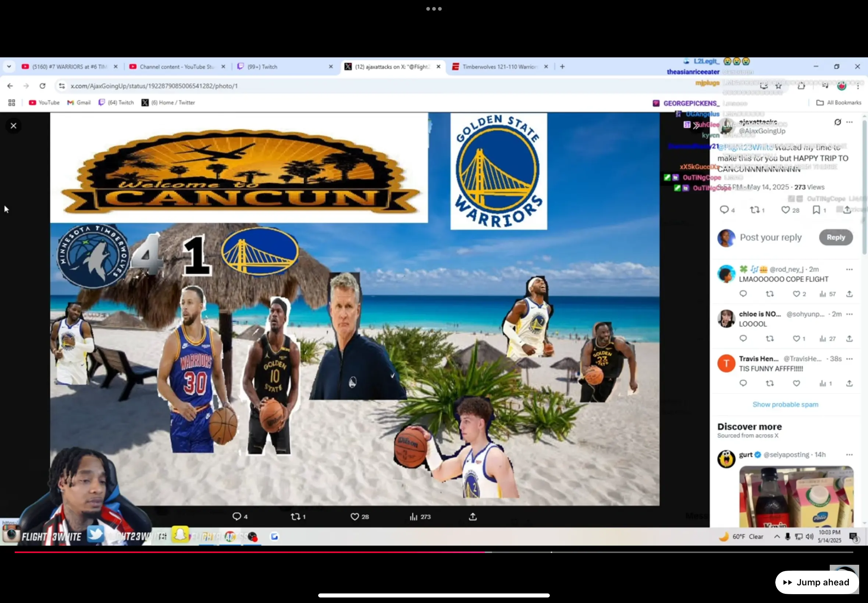Image resolution: width=868 pixels, height=603 pixels.
Task: Open Gmail bookmark
Action: pyautogui.click(x=79, y=103)
